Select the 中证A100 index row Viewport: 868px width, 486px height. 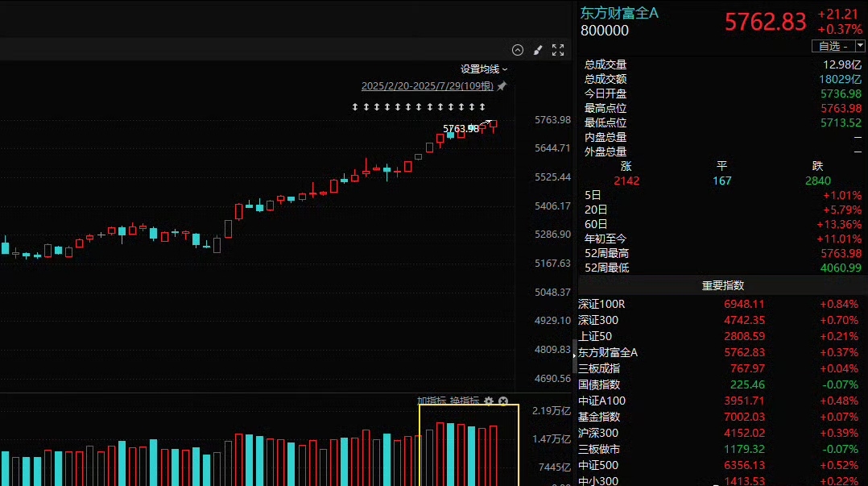point(723,401)
